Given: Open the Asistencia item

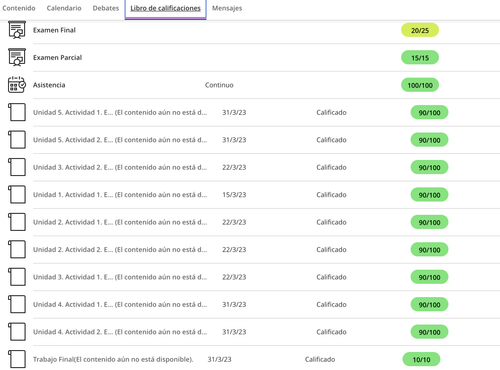Looking at the screenshot, I should (49, 85).
